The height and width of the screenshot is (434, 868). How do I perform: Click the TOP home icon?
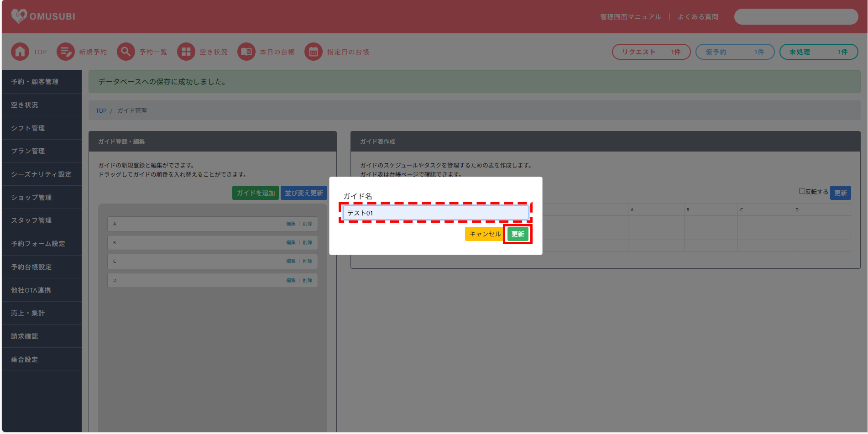[x=20, y=52]
